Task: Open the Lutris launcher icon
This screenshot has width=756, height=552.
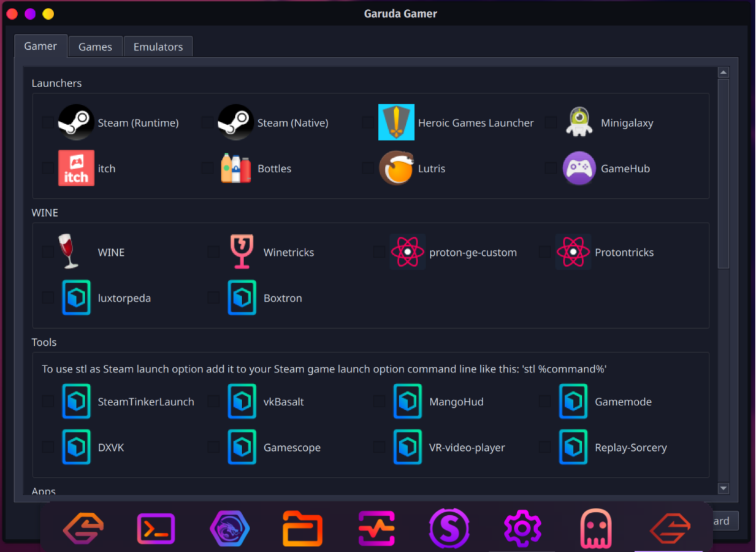Action: point(396,168)
